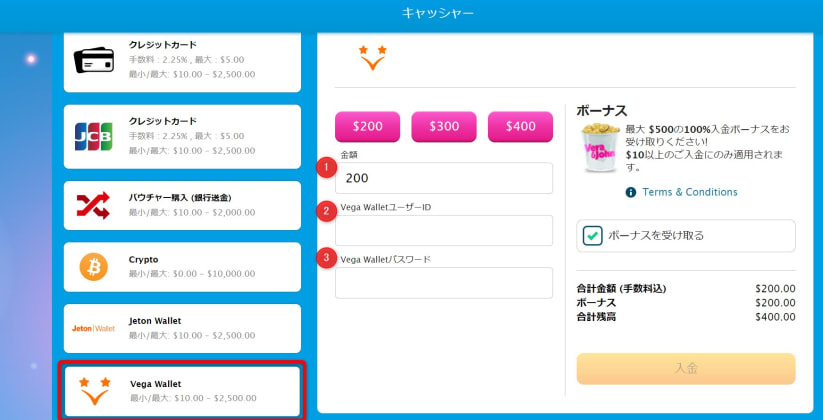The height and width of the screenshot is (420, 823).
Task: Click the info icon beside Terms & Conditions
Action: pos(631,192)
